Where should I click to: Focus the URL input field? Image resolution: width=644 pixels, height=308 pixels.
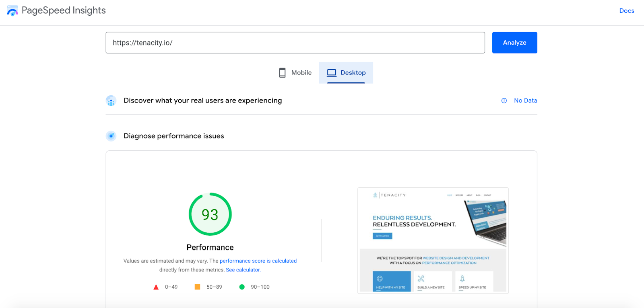295,43
